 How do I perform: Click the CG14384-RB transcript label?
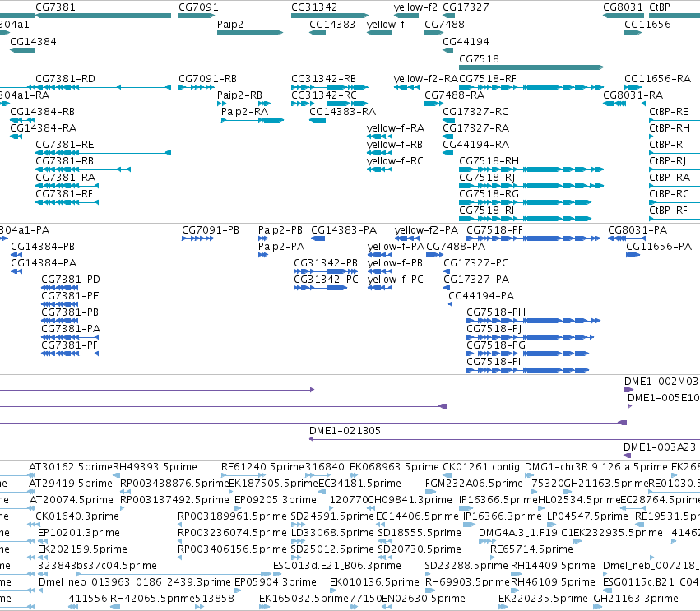(x=42, y=112)
